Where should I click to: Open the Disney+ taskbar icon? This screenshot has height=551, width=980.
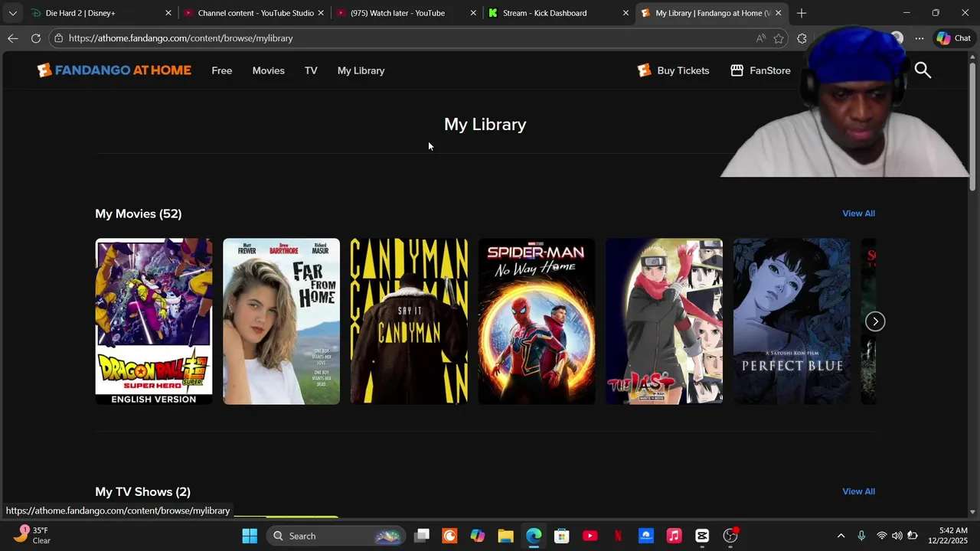646,536
